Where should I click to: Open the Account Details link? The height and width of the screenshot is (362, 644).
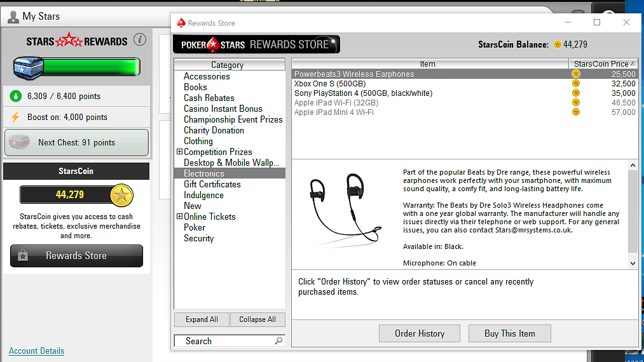36,351
